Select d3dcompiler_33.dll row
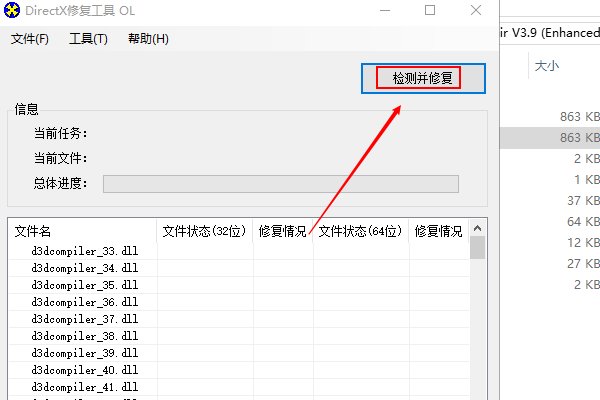Viewport: 600px width, 400px height. pos(239,251)
